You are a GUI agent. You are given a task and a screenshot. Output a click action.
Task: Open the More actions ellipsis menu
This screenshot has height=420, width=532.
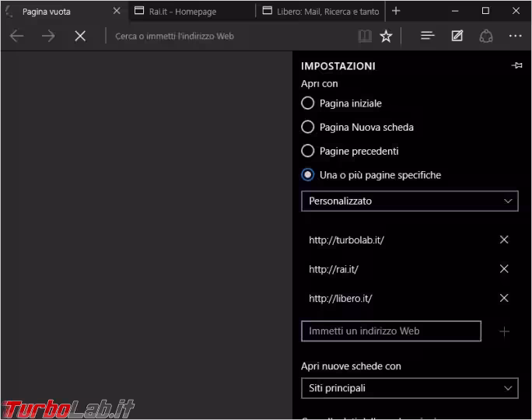click(516, 36)
